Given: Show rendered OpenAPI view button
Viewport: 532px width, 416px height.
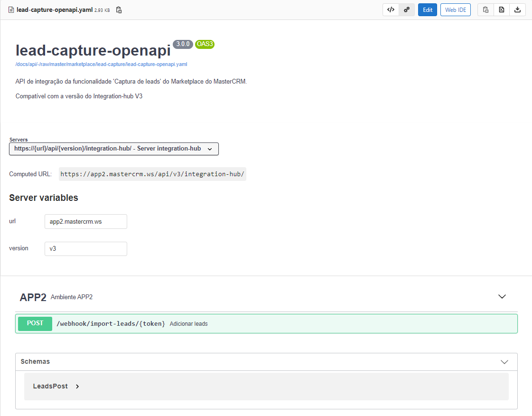Looking at the screenshot, I should 406,10.
